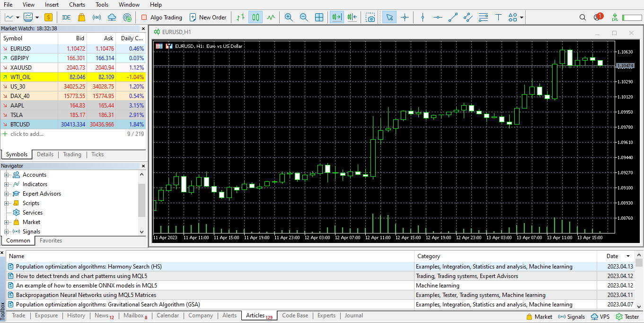Click the toolbar Signals broadcast icon

tap(97, 17)
